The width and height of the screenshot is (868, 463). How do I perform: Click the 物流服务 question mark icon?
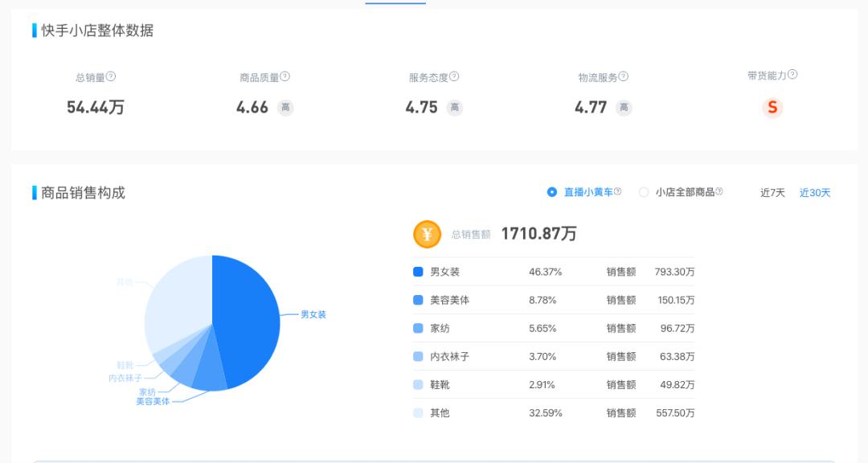click(x=623, y=76)
